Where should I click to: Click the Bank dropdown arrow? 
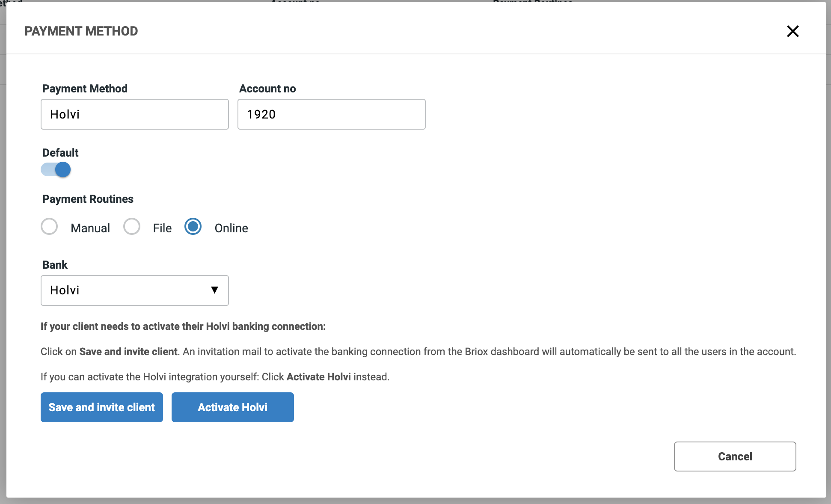click(215, 290)
